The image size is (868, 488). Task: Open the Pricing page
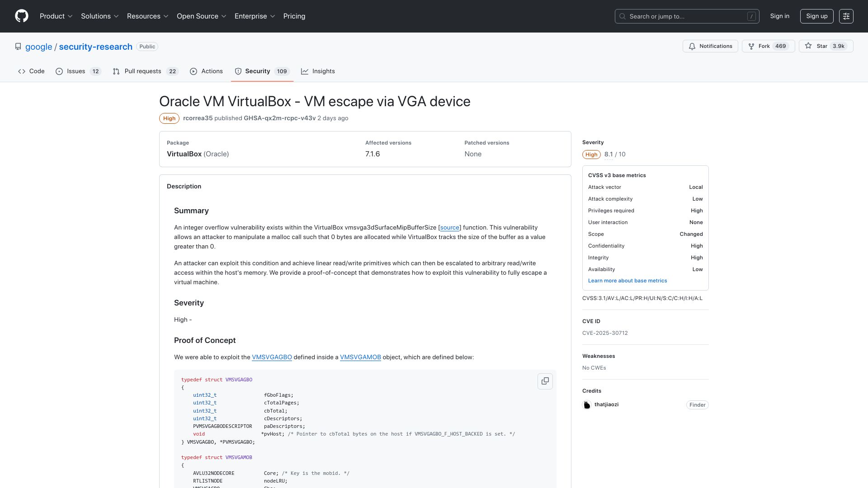coord(294,16)
